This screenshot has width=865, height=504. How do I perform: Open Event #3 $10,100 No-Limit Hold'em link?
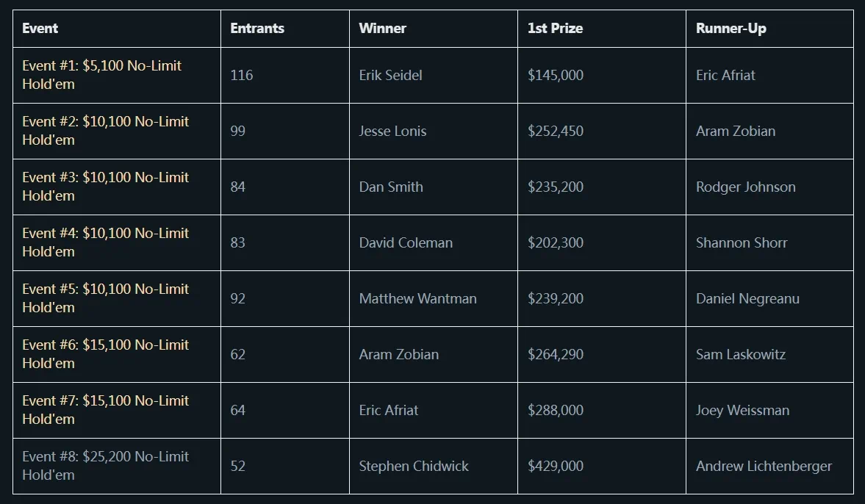[105, 178]
